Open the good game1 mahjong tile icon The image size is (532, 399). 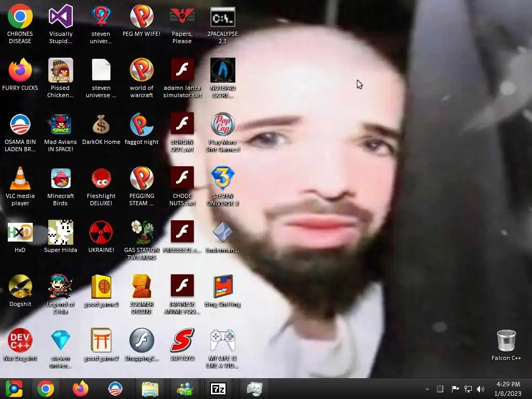tap(101, 286)
